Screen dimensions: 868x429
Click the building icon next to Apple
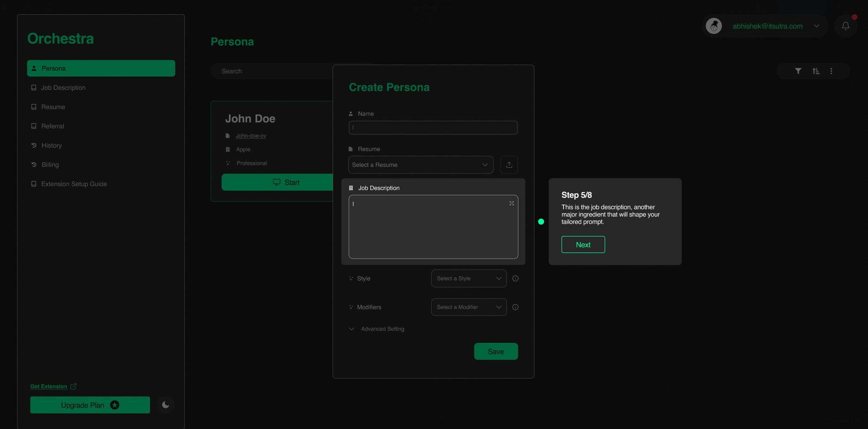[228, 149]
